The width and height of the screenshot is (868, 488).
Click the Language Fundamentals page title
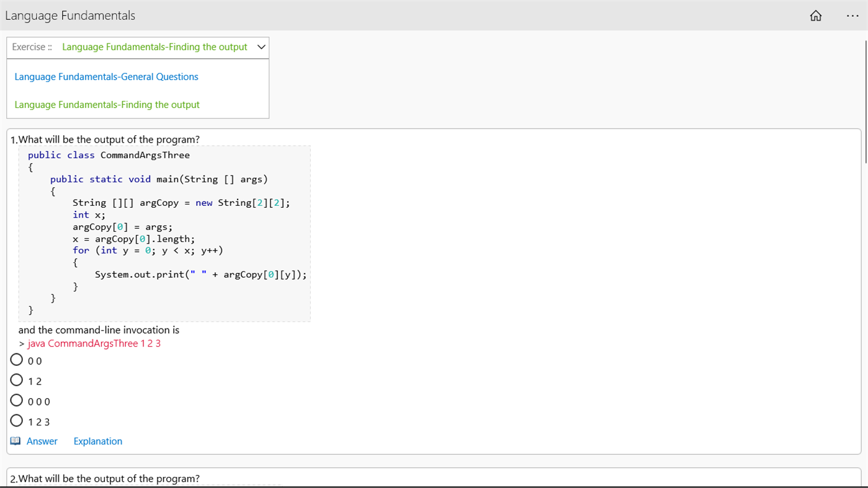click(x=70, y=16)
